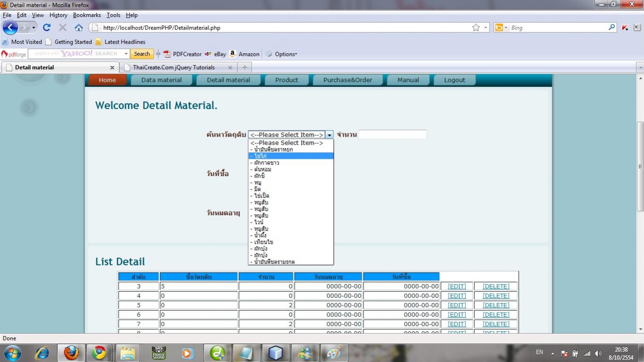Switch to ThaiCreate.Com jQuery Tutorials tab
Screen dimensions: 644x362
tap(173, 67)
